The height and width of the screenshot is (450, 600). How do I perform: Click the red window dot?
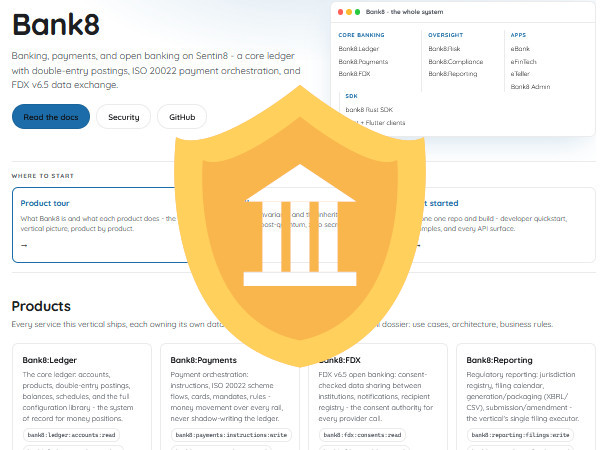pyautogui.click(x=341, y=12)
